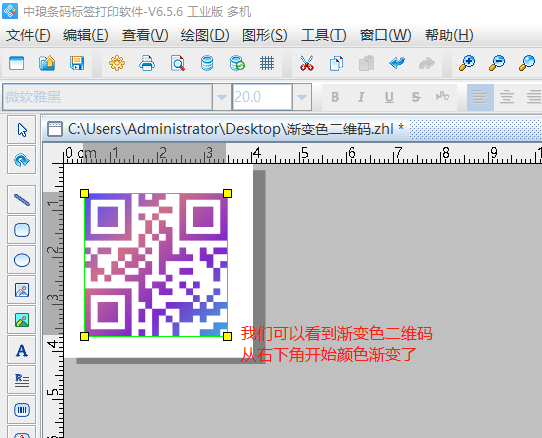Screen dimensions: 542x438
Task: Open document settings gear icon
Action: [x=117, y=63]
